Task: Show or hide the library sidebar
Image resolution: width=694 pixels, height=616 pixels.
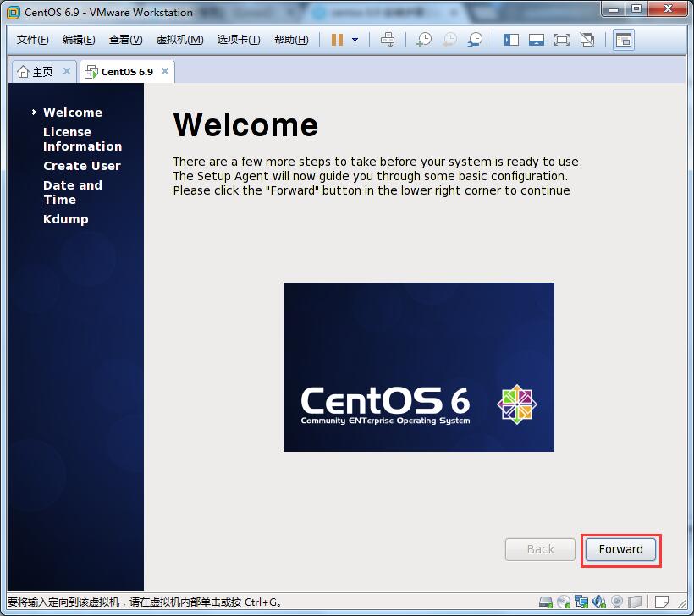Action: [x=510, y=41]
